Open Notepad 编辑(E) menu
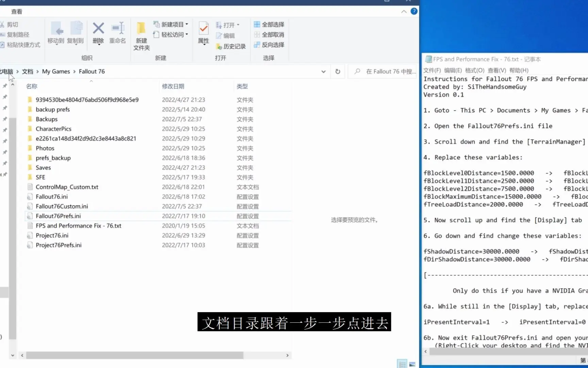 453,70
